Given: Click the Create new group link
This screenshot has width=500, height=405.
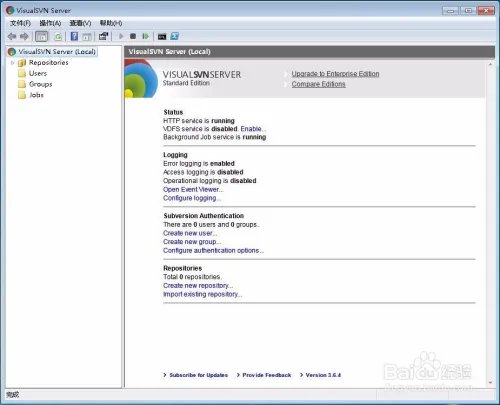Looking at the screenshot, I should click(192, 242).
